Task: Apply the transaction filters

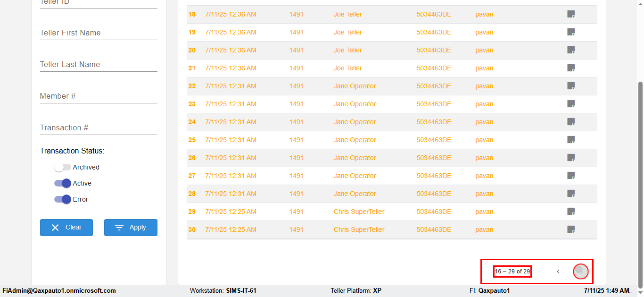Action: [131, 228]
